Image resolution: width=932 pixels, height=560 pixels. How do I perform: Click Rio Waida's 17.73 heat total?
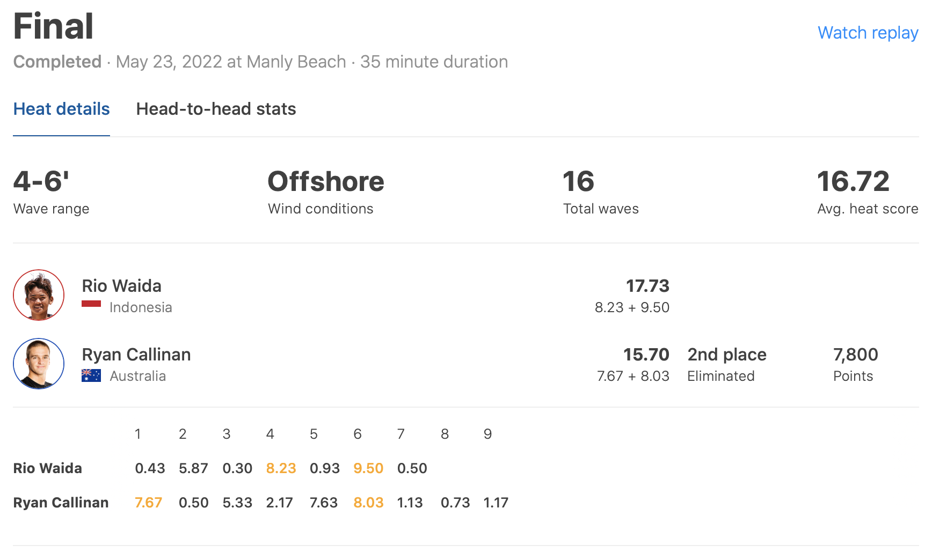pyautogui.click(x=647, y=286)
